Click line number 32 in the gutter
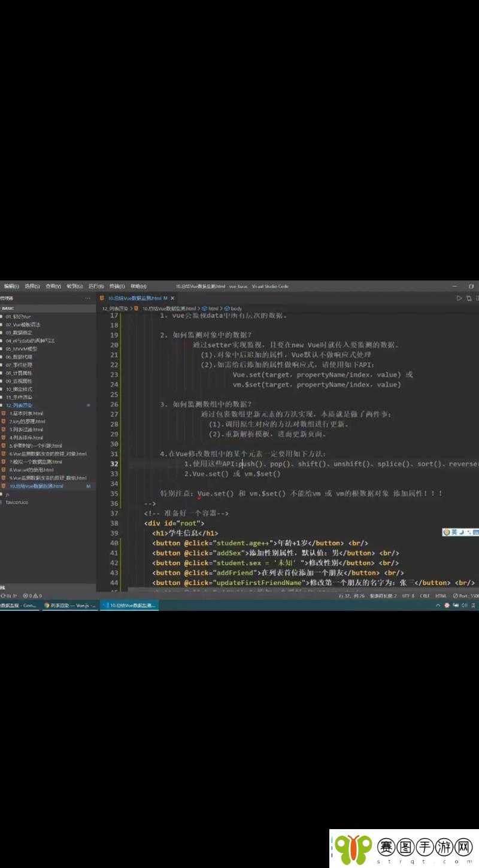479x868 pixels. 114,464
